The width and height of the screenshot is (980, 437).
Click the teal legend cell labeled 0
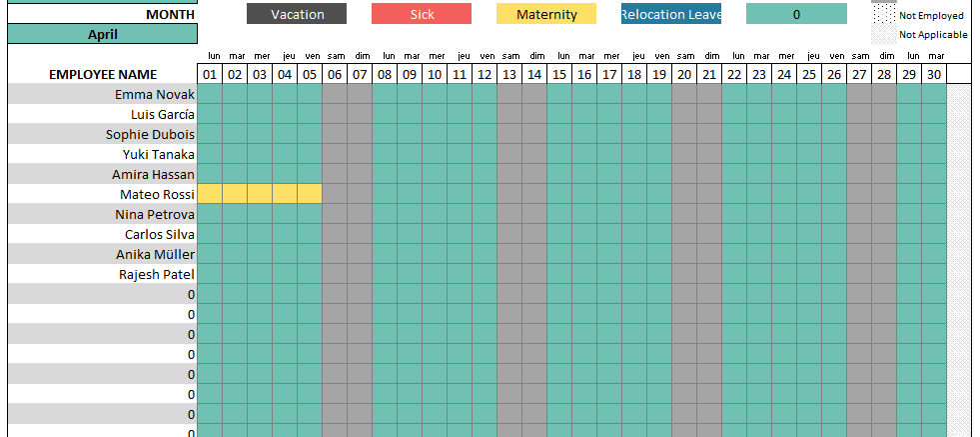(796, 14)
